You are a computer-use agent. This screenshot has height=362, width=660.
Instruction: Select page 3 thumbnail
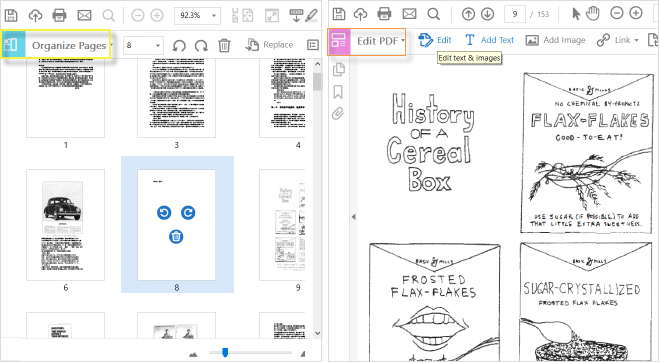(176, 98)
